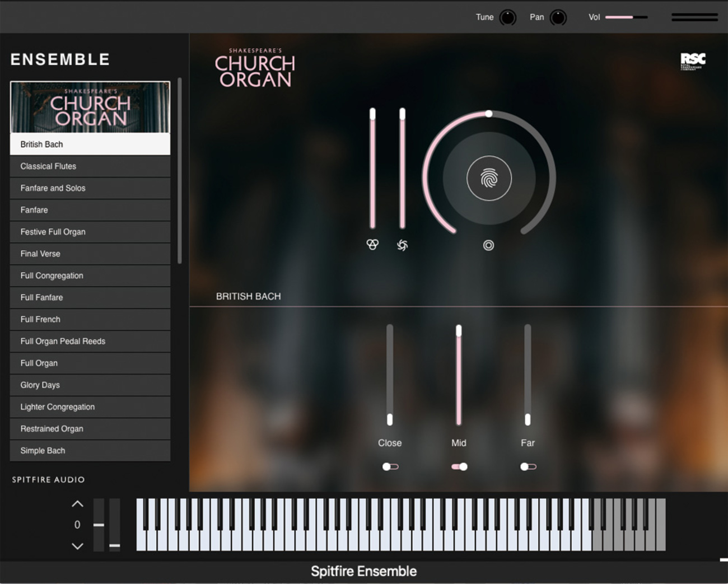The width and height of the screenshot is (728, 584).
Task: Select the Festive Full Organ preset
Action: click(90, 232)
